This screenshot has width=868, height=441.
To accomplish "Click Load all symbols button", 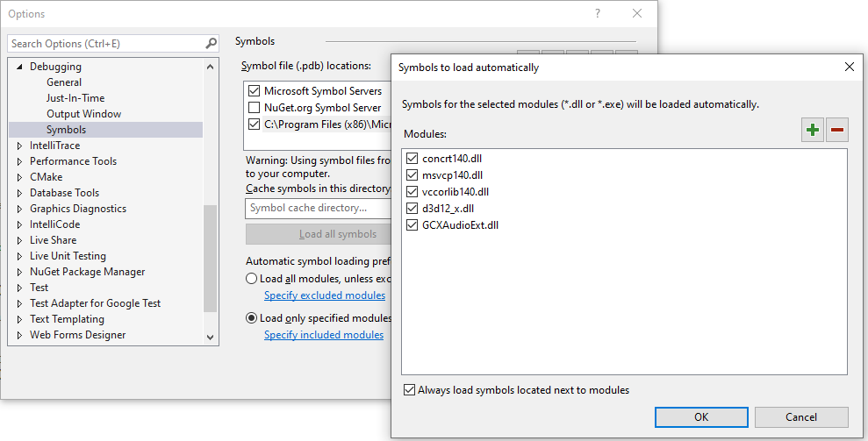I will pyautogui.click(x=319, y=234).
